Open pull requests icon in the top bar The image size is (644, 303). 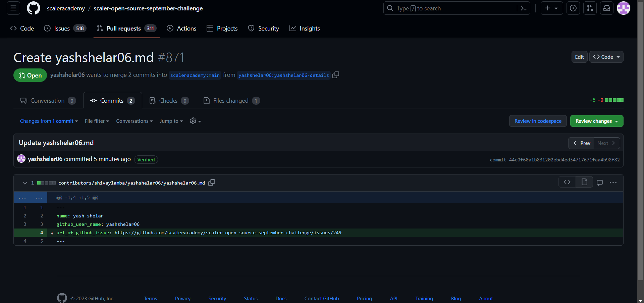tap(590, 8)
